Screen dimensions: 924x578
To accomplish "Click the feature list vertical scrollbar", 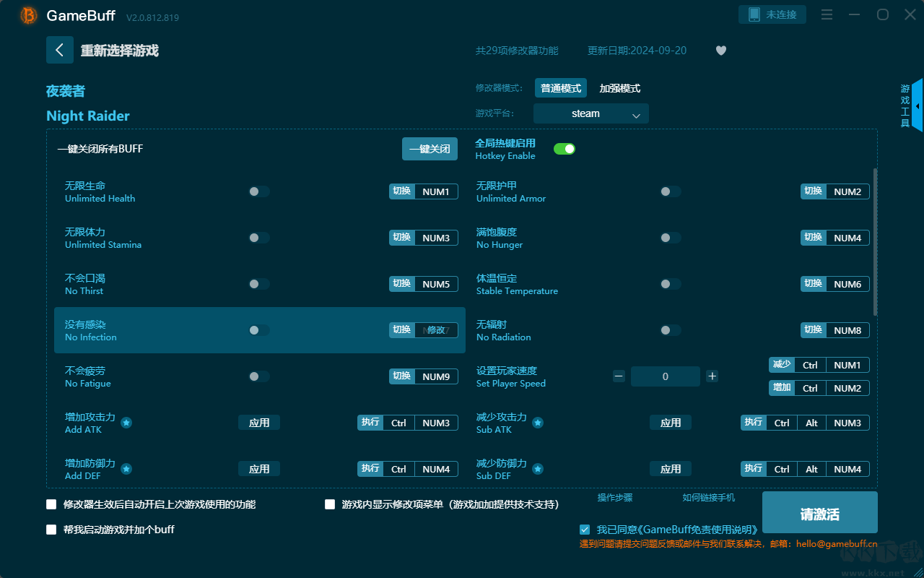I will (876, 242).
